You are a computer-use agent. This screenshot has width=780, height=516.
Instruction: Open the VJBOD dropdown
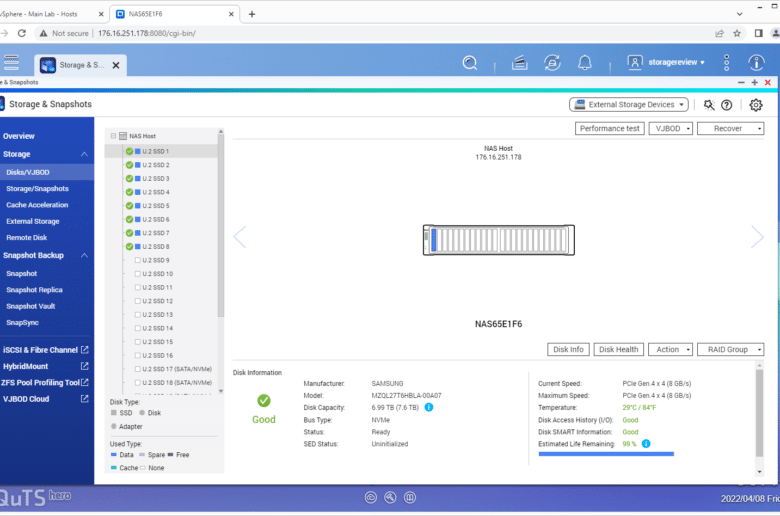coord(671,128)
